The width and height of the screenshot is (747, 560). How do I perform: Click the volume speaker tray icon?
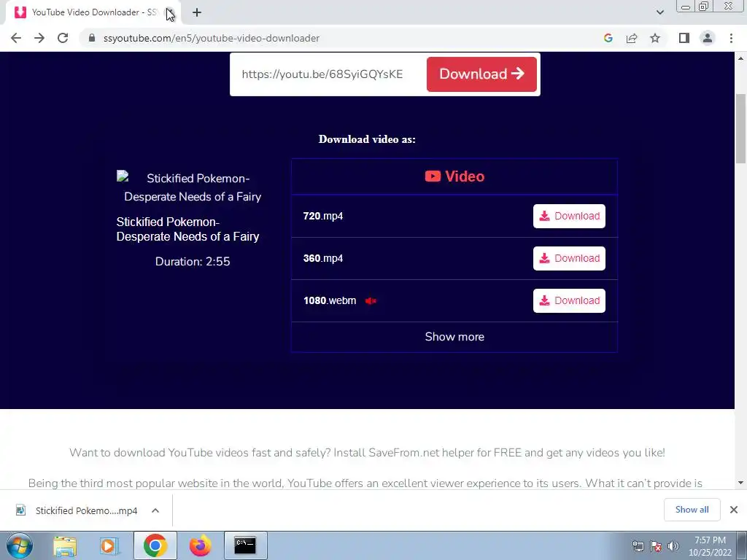pos(673,546)
